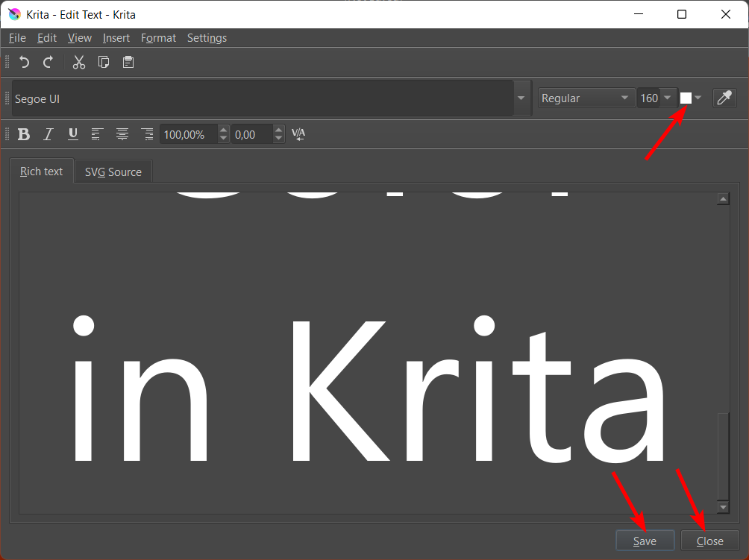Open the Segoe UI font family dropdown
The image size is (749, 560).
521,98
